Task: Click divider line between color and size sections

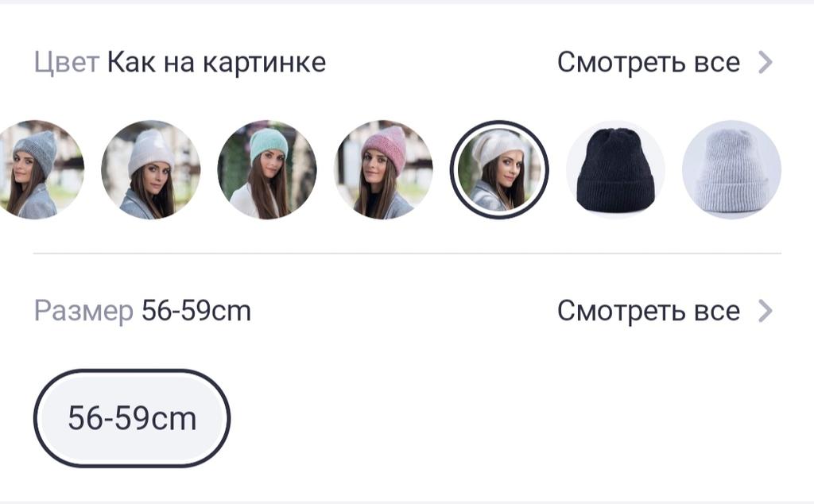Action: click(x=408, y=254)
